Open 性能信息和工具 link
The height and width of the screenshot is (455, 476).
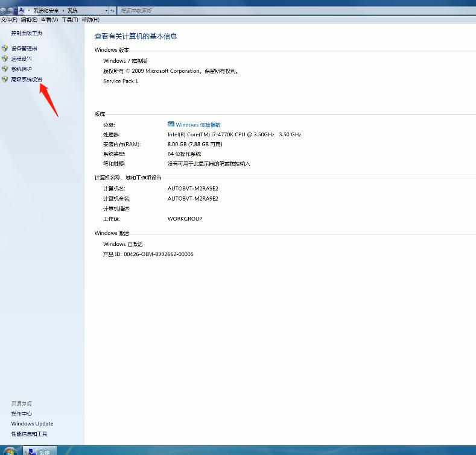(29, 434)
